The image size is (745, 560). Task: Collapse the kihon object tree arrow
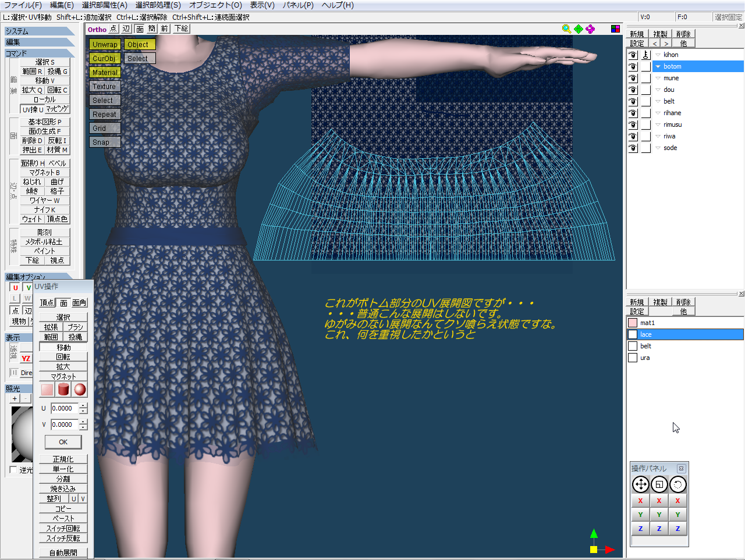pos(658,55)
